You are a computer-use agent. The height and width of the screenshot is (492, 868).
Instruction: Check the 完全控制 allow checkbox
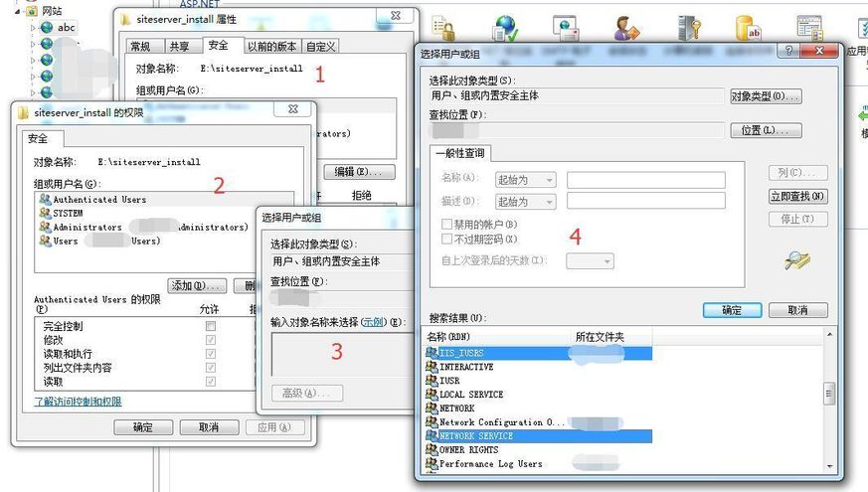pyautogui.click(x=210, y=326)
